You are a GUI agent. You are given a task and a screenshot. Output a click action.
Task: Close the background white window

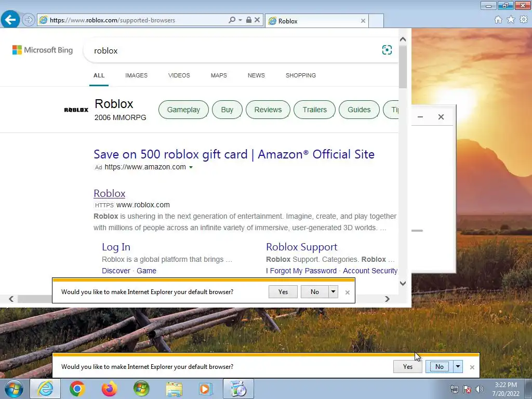coord(441,117)
